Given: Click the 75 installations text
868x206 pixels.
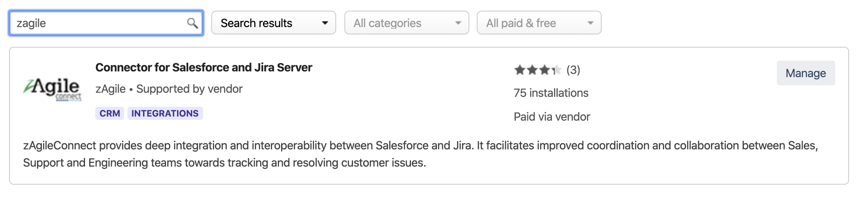Looking at the screenshot, I should (551, 93).
